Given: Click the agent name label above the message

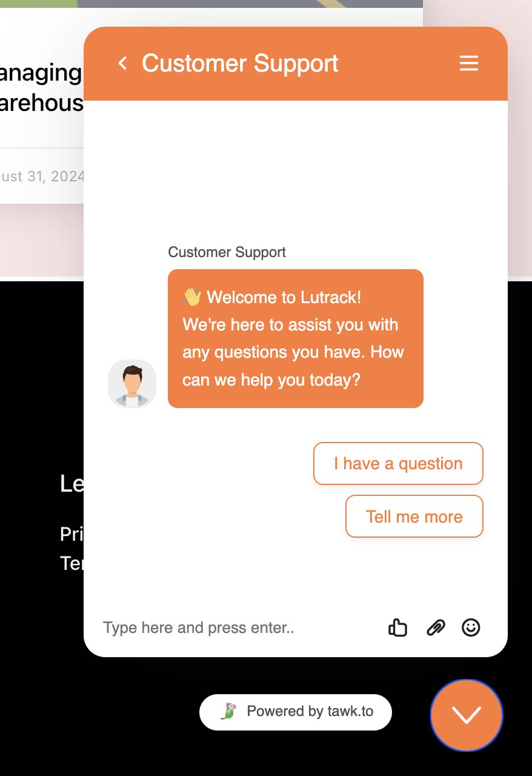Looking at the screenshot, I should point(227,252).
